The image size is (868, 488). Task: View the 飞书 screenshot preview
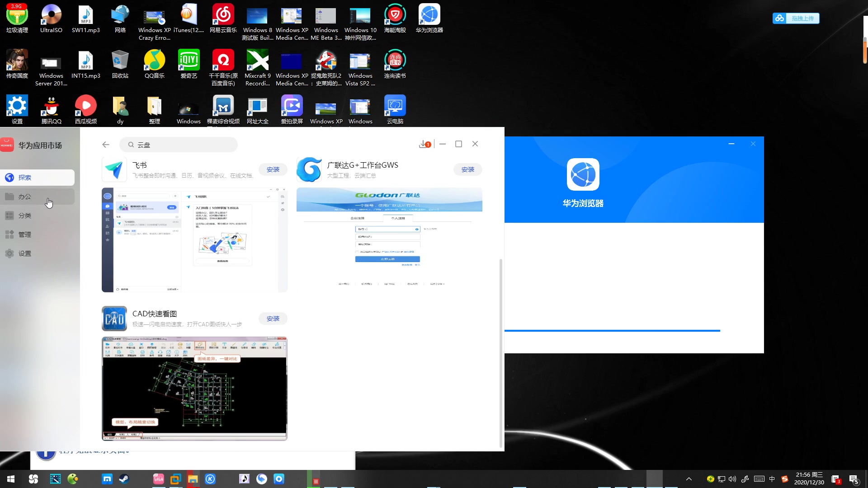pyautogui.click(x=194, y=240)
